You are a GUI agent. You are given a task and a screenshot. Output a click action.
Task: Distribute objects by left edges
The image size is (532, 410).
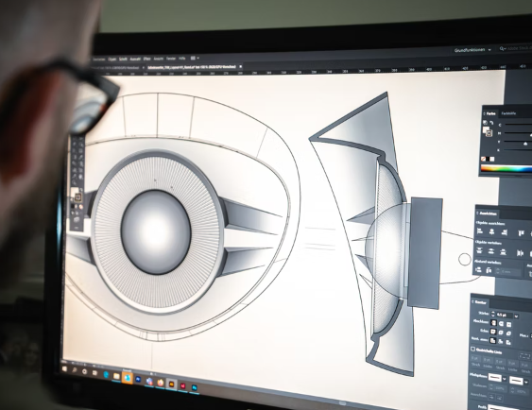coord(520,253)
